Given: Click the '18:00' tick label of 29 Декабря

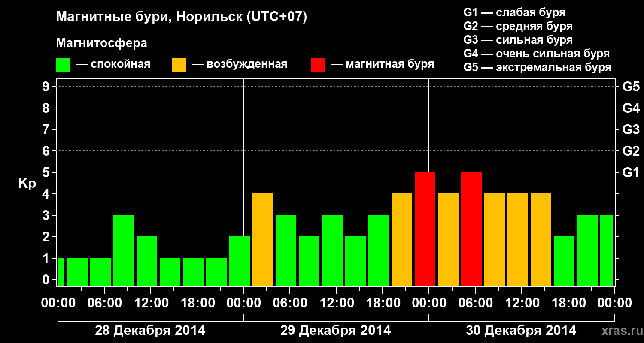Looking at the screenshot, I should click(x=383, y=303).
